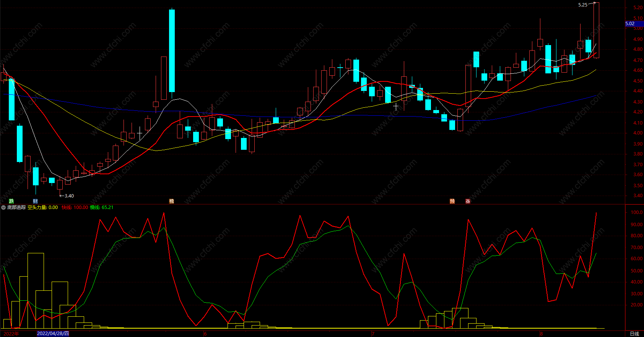Click the 2022/04/28/四 date label
This screenshot has width=644, height=337.
coord(53,334)
